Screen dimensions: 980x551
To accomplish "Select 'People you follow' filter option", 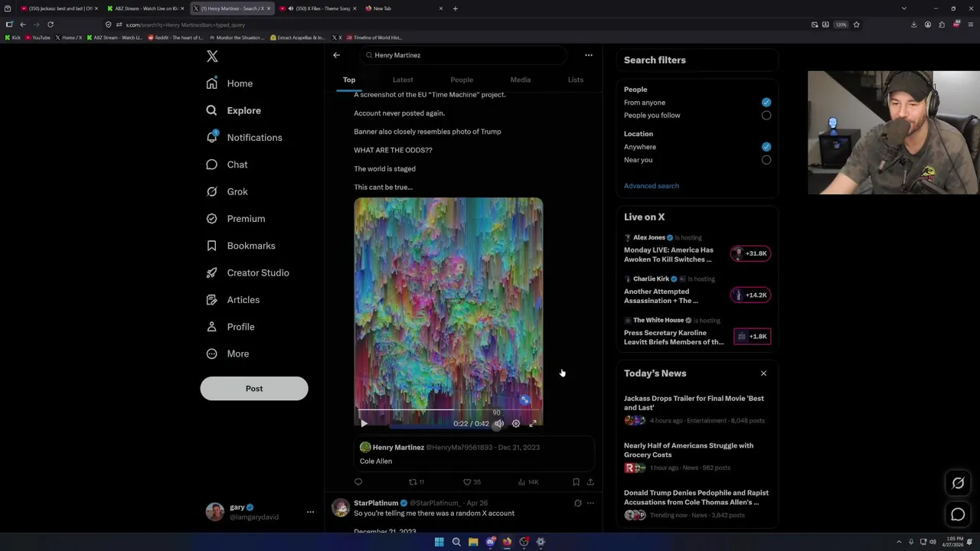I will click(x=766, y=116).
